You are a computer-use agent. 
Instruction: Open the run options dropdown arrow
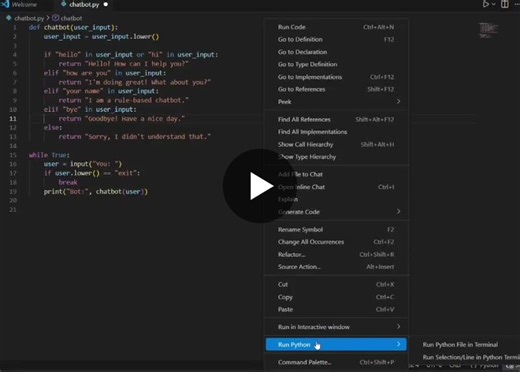click(494, 4)
